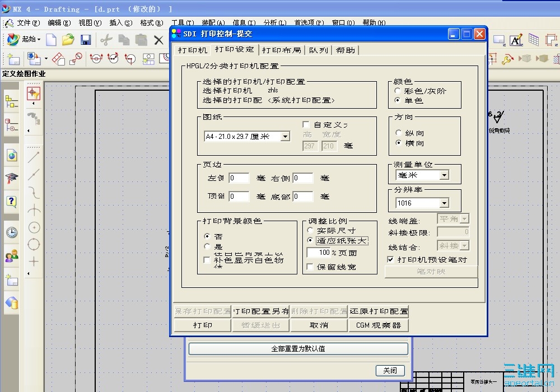Click the 取消 cancel button
This screenshot has width=560, height=392.
point(319,325)
